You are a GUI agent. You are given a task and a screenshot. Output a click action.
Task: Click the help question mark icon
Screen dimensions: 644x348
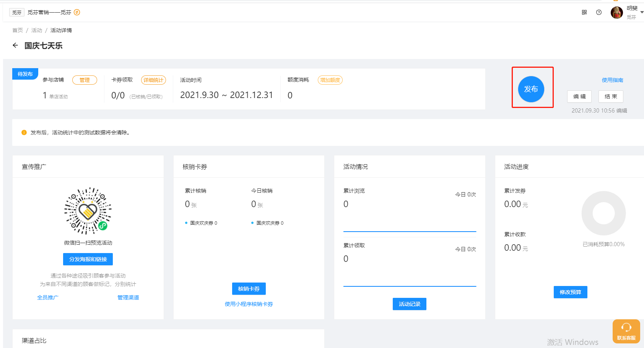[x=599, y=12]
